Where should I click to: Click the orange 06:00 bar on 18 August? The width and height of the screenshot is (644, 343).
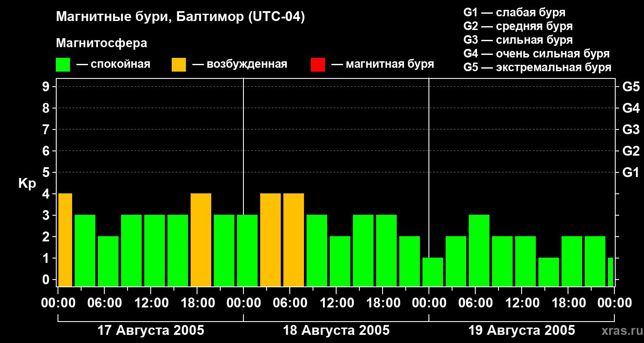(x=294, y=240)
